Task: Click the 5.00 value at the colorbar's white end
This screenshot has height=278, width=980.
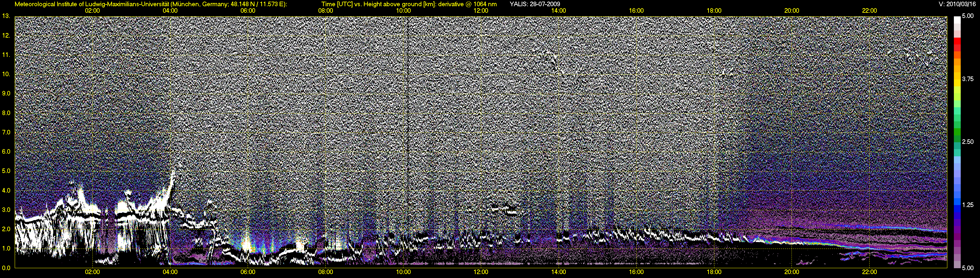Action: [x=968, y=16]
